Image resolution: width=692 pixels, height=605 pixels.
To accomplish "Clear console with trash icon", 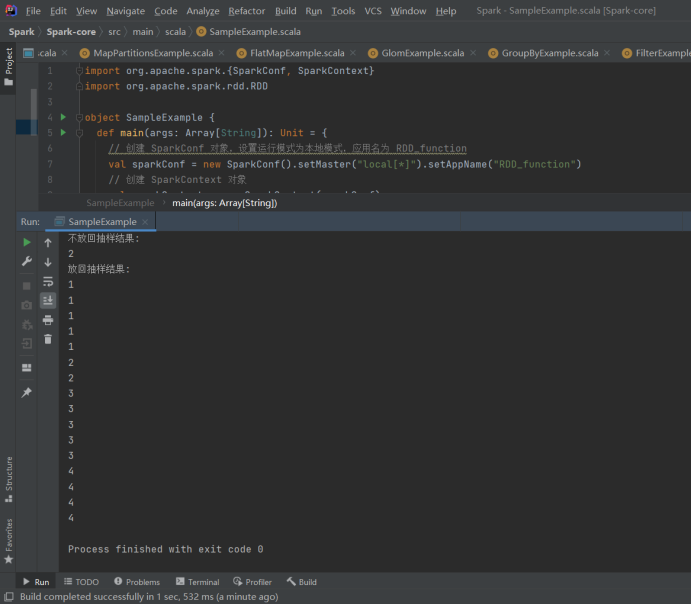I will click(48, 339).
